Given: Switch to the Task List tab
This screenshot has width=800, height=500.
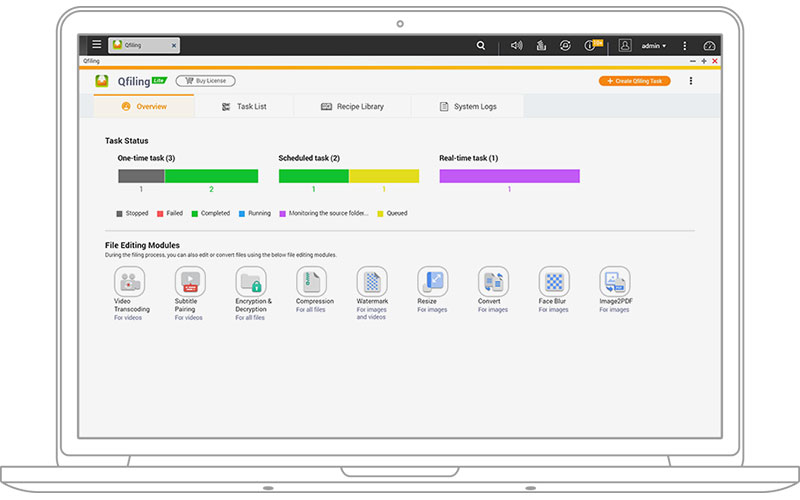Looking at the screenshot, I should coord(244,107).
